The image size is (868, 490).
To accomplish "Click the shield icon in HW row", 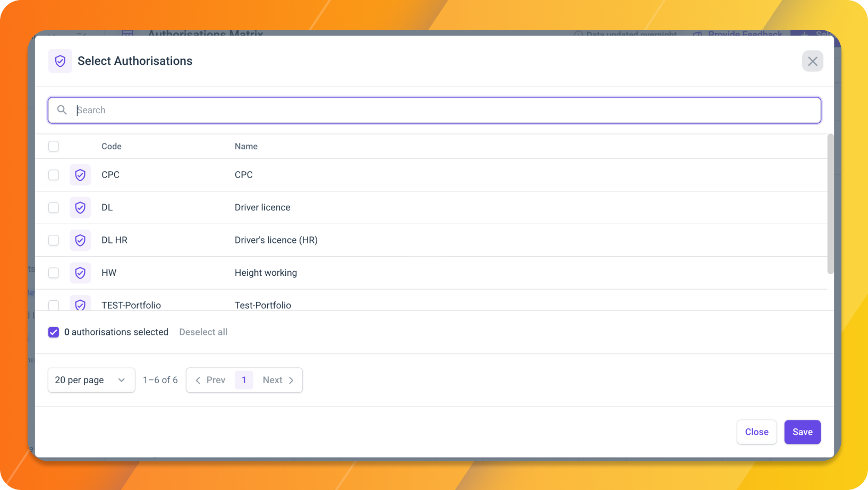I will pos(80,273).
